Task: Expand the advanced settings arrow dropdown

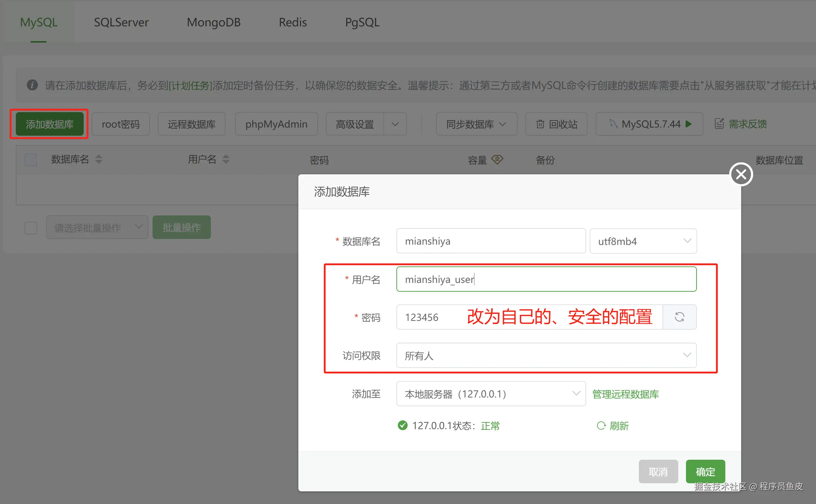Action: click(x=395, y=124)
